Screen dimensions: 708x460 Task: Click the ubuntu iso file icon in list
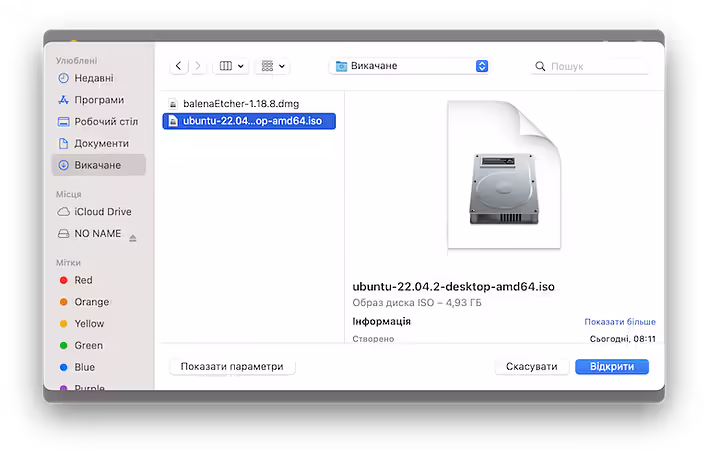pyautogui.click(x=173, y=121)
